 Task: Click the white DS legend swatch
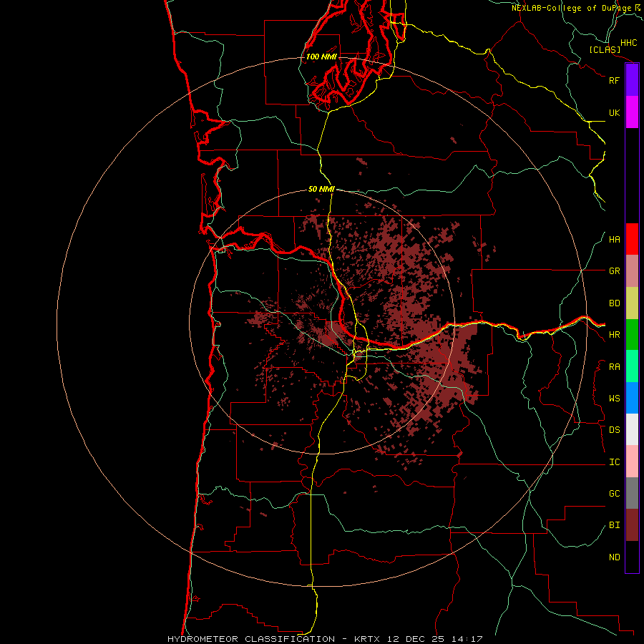632,429
